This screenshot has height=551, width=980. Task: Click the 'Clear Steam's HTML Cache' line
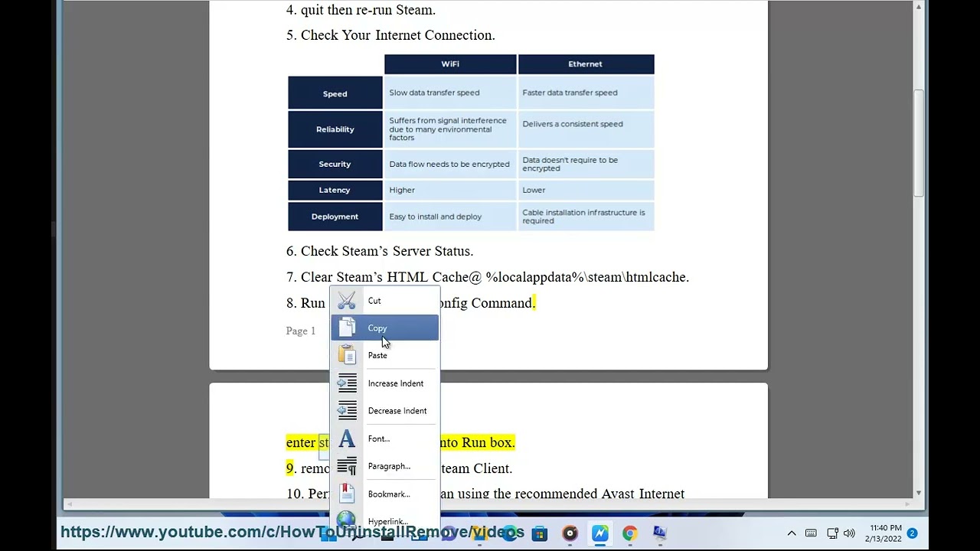488,277
